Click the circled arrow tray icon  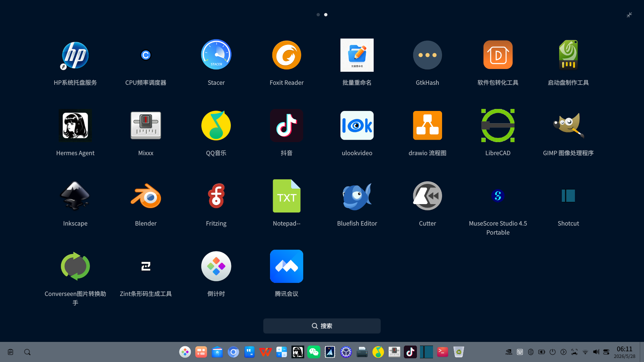pos(563,352)
